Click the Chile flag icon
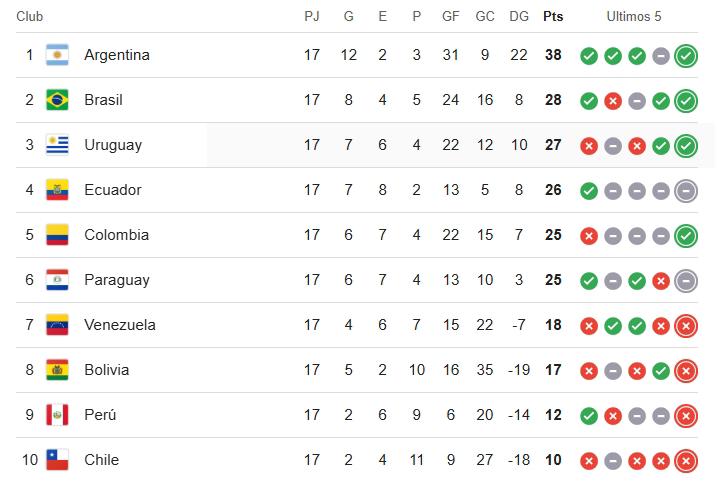This screenshot has height=490, width=717. 57,460
